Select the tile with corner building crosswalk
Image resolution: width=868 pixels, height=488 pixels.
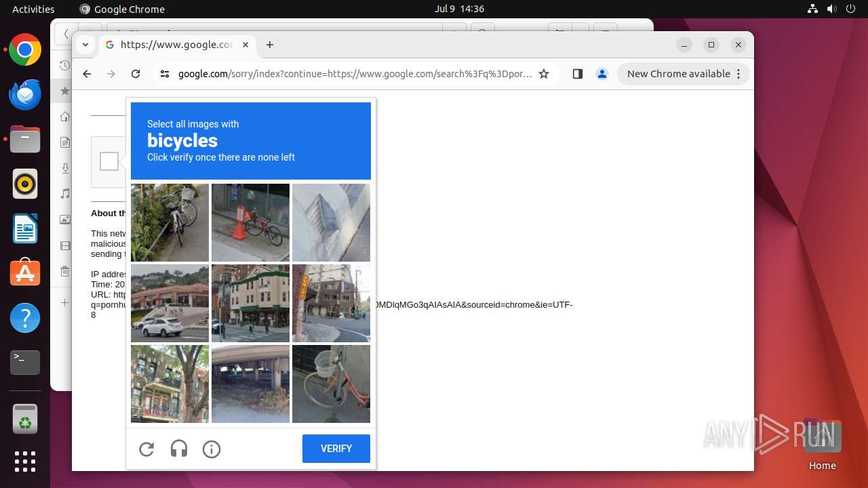(250, 303)
